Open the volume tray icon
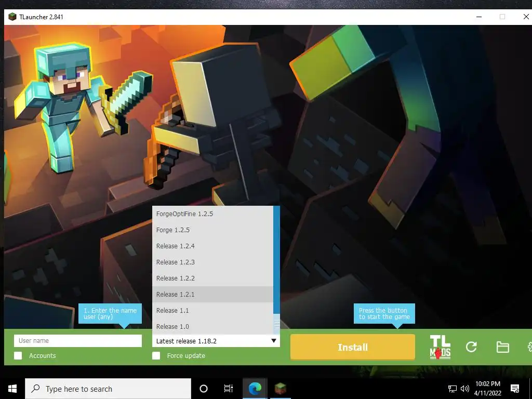Image resolution: width=532 pixels, height=399 pixels. tap(465, 389)
